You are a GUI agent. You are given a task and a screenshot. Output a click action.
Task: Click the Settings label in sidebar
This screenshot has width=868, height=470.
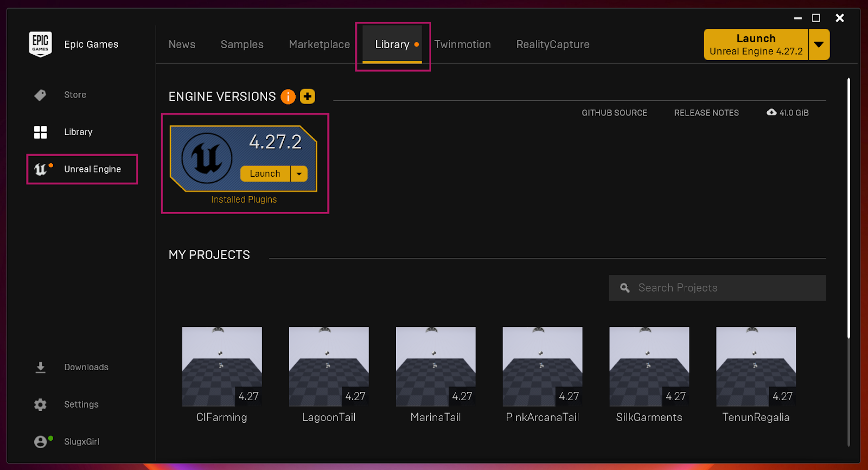click(81, 404)
